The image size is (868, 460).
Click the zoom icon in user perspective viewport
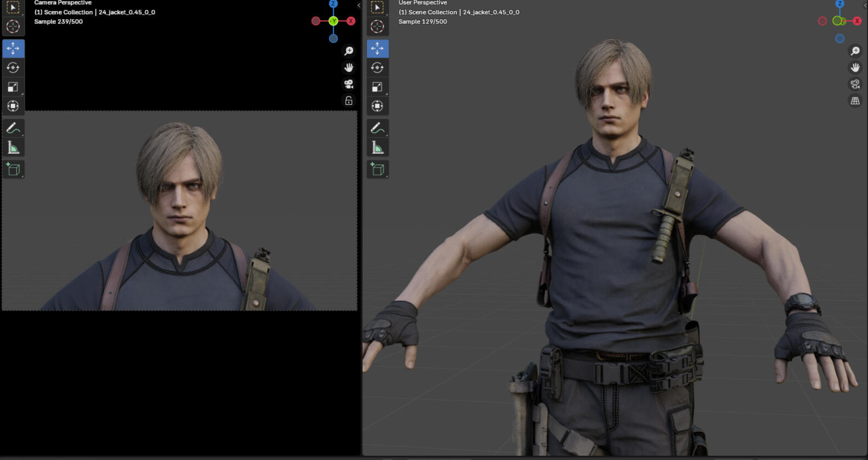(x=855, y=51)
